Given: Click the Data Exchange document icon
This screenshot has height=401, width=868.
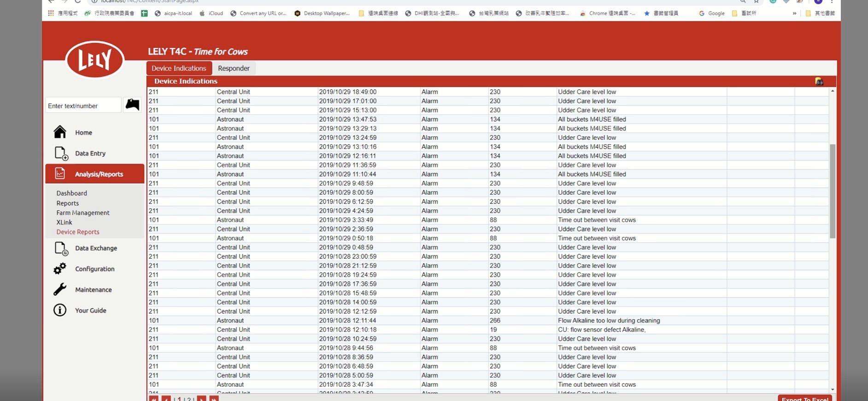Looking at the screenshot, I should (x=61, y=248).
